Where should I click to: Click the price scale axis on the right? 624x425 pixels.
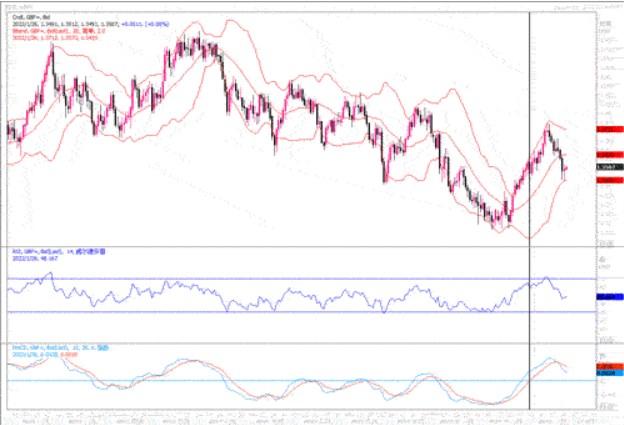tap(606, 80)
